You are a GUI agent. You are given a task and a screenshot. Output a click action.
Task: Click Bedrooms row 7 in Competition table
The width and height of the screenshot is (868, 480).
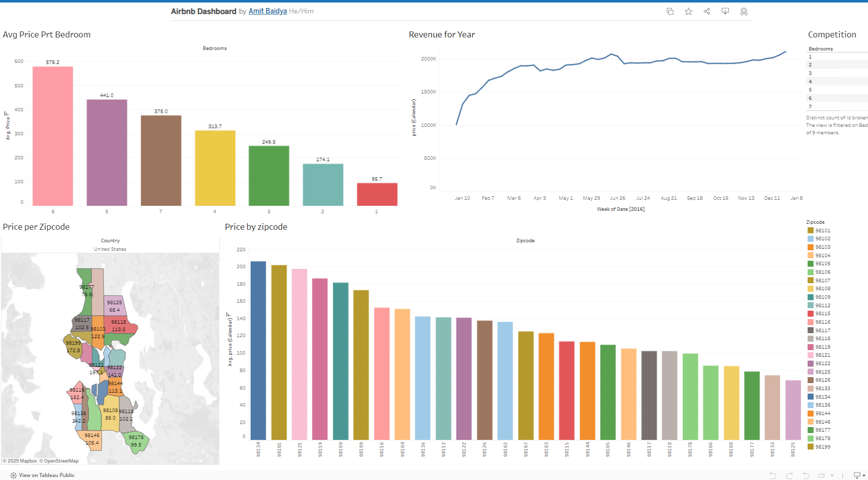pos(837,106)
